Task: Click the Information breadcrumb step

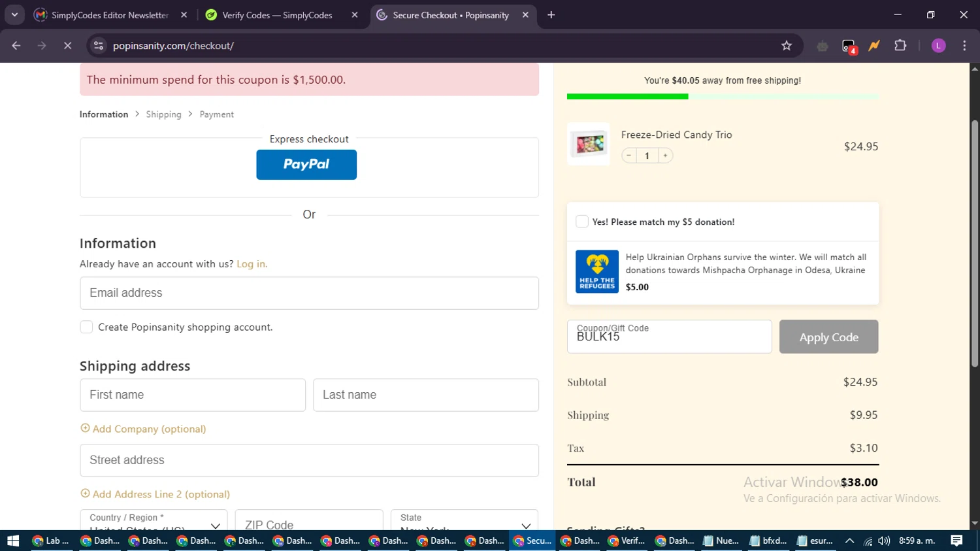Action: click(104, 114)
